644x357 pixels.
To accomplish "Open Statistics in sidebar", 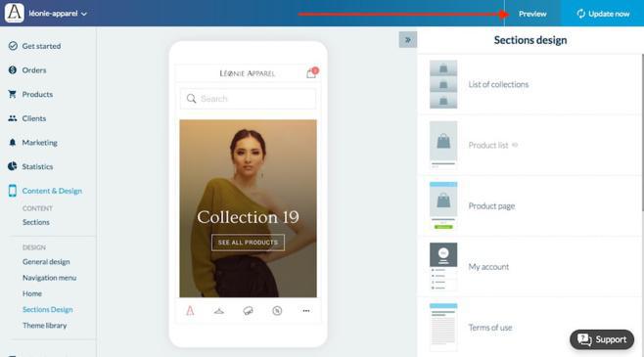I will [x=37, y=166].
